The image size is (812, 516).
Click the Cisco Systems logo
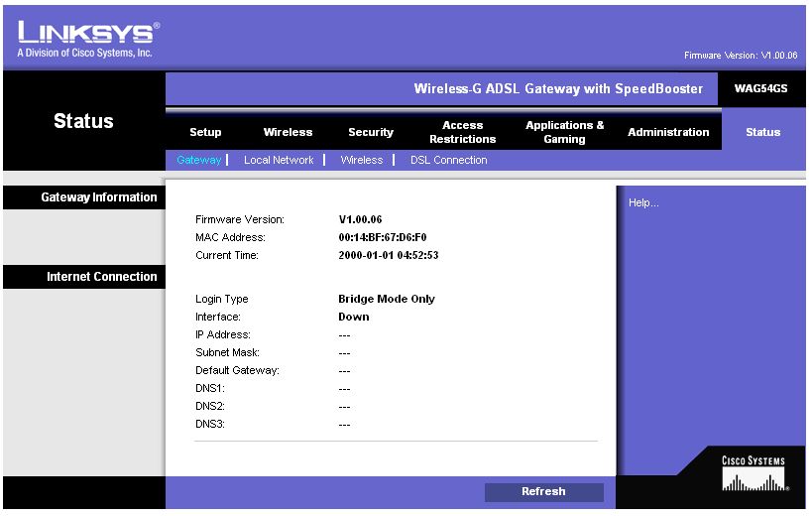[x=754, y=473]
